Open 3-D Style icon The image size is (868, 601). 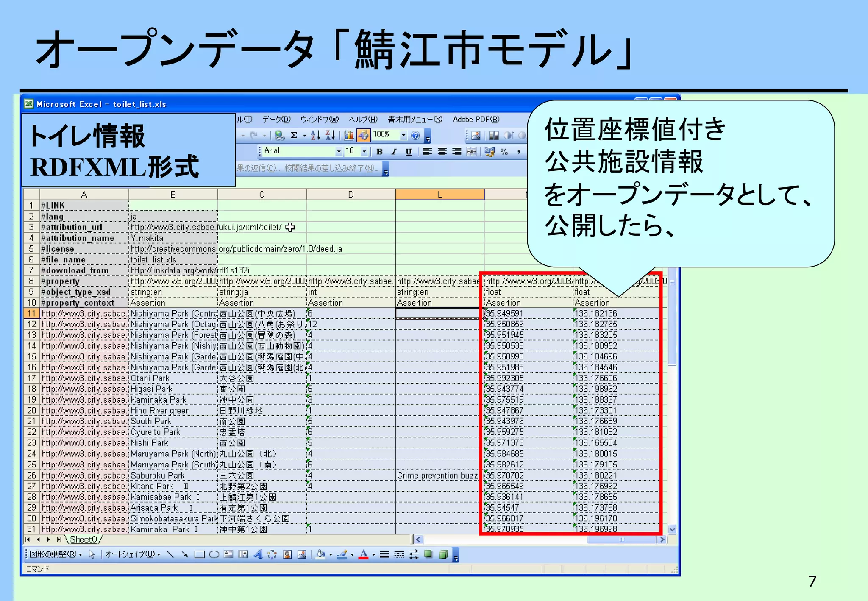pyautogui.click(x=443, y=554)
